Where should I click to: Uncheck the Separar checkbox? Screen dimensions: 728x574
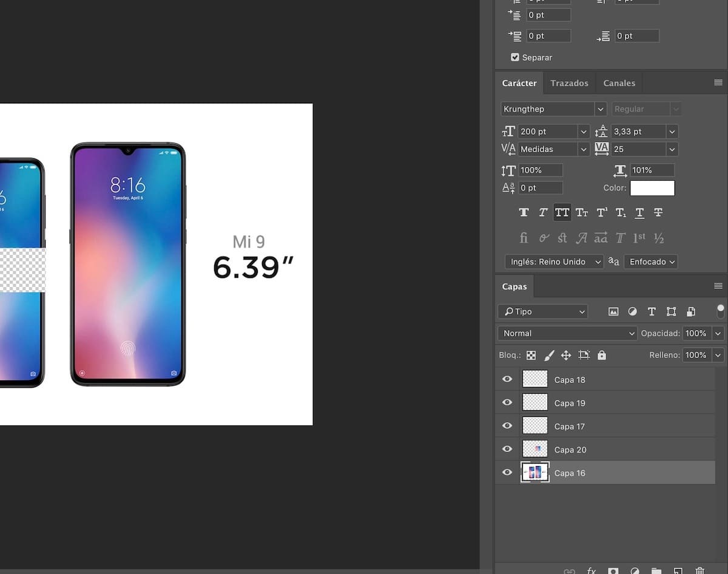click(x=515, y=58)
